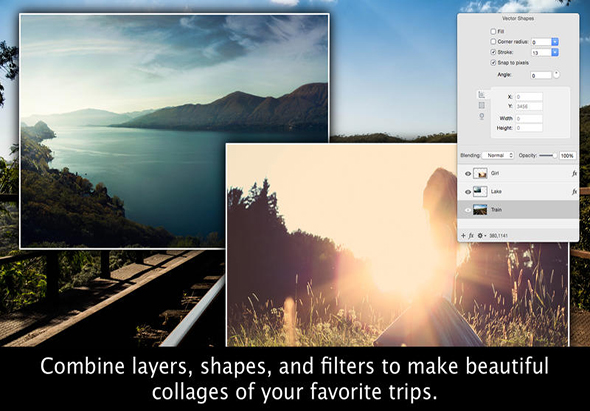
Task: Click the Corner radius value field
Action: [x=541, y=42]
